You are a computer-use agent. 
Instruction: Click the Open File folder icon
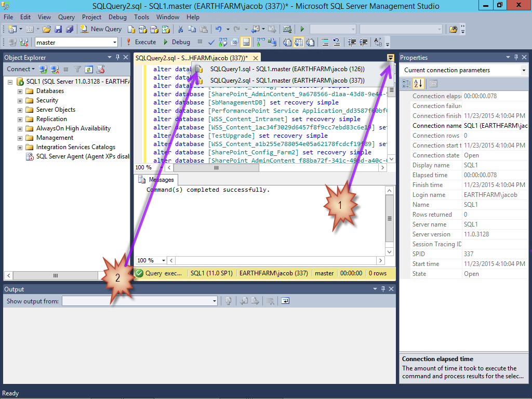pos(47,29)
